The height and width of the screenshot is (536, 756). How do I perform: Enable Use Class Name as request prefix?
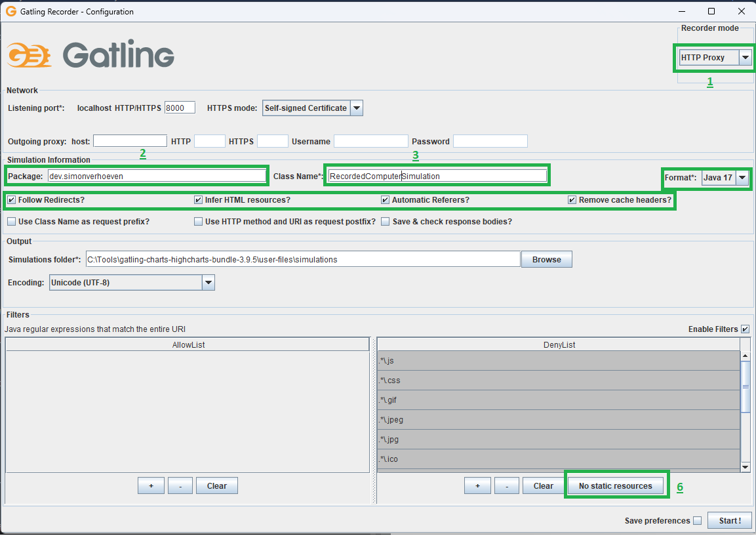coord(12,222)
